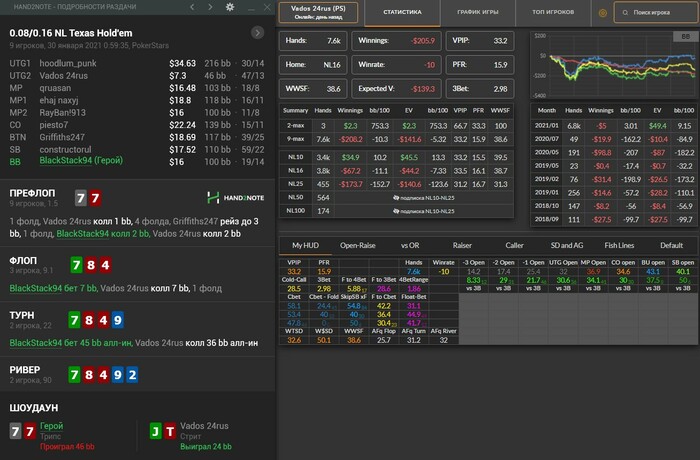This screenshot has height=460, width=700.
Task: Click the Month column header
Action: (546, 110)
